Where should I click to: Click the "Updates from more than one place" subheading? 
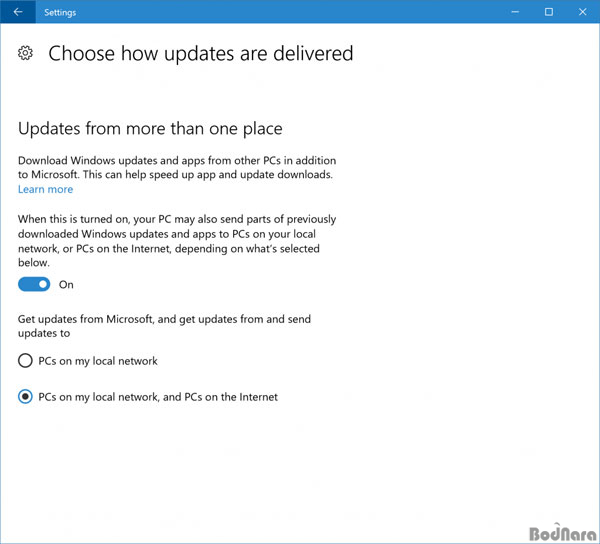150,129
